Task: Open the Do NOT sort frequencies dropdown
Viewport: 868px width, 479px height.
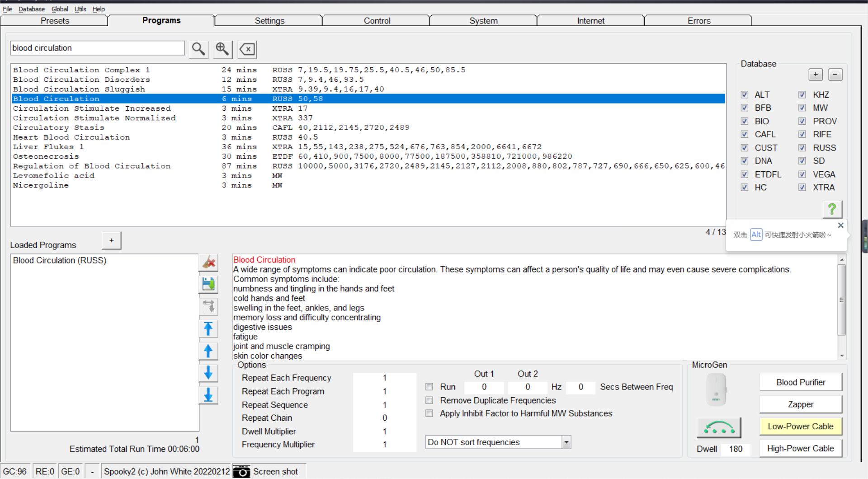Action: [x=566, y=442]
